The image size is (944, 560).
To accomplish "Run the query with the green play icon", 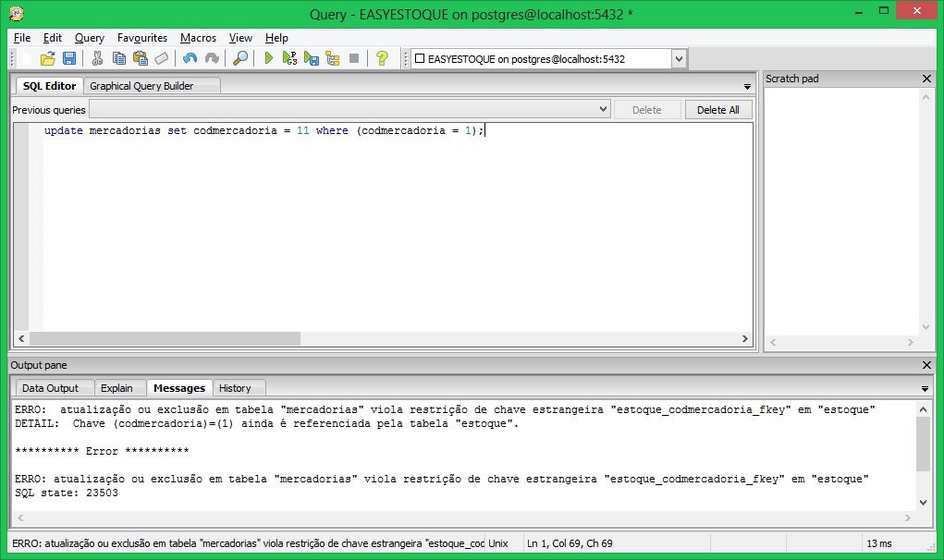I will click(268, 58).
